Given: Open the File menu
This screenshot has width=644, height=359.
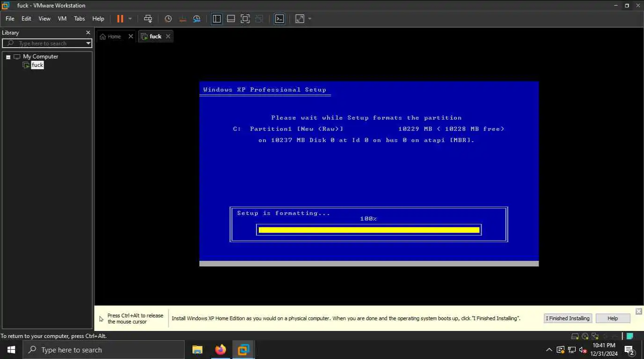Looking at the screenshot, I should [x=10, y=19].
